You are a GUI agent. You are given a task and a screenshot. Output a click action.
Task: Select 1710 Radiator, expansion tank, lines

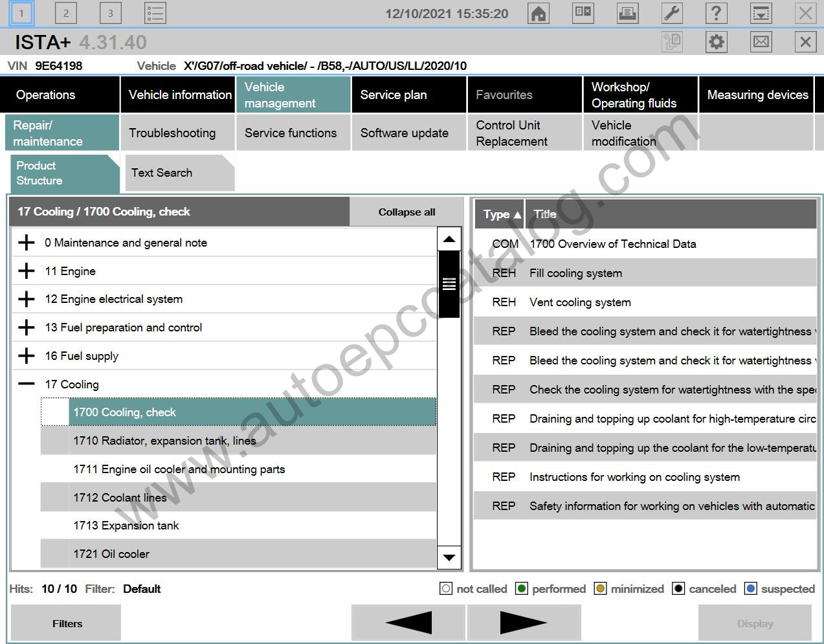(239, 441)
